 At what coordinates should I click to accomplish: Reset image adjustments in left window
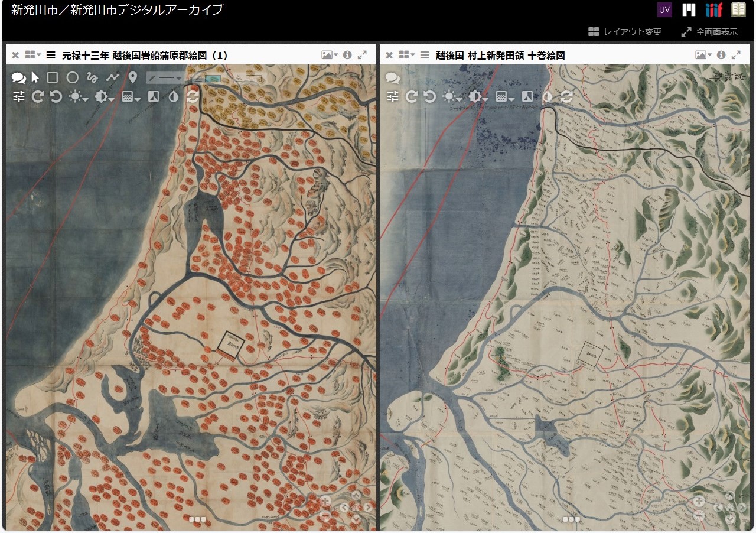[193, 96]
